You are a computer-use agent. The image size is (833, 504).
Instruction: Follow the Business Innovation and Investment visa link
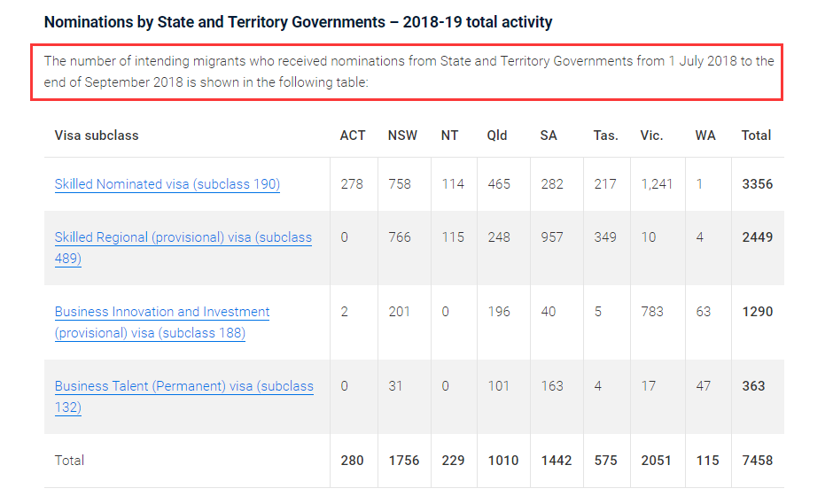tap(162, 312)
